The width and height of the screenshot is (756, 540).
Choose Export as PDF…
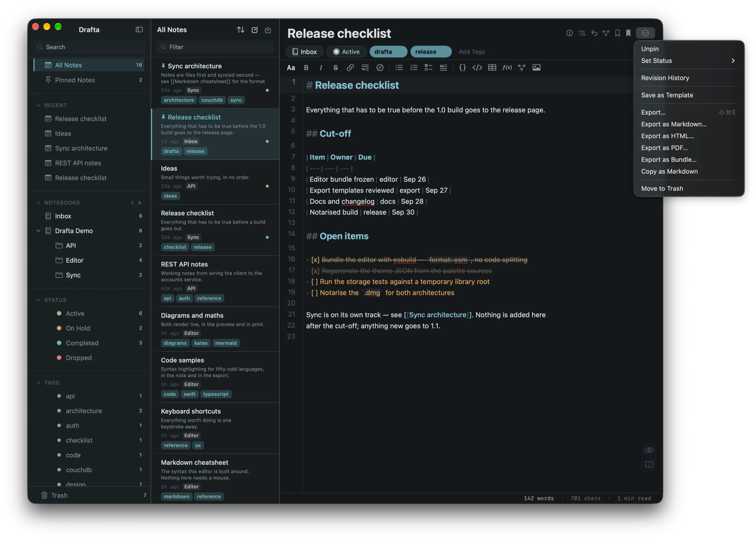pos(688,148)
